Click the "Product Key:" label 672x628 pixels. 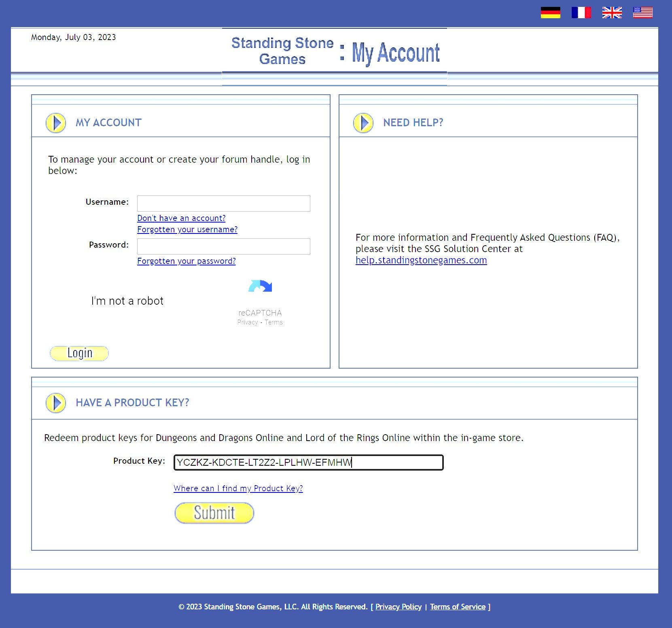pos(139,461)
